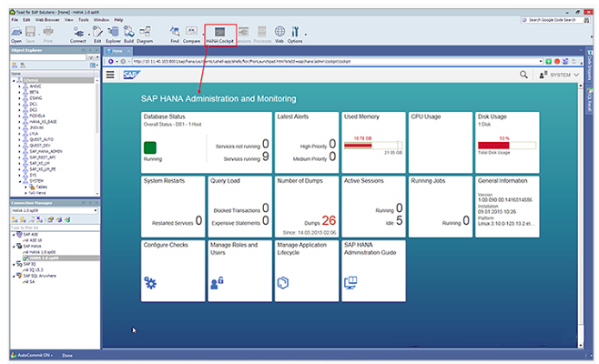The height and width of the screenshot is (364, 599).
Task: Open the Tools menu
Action: point(83,20)
